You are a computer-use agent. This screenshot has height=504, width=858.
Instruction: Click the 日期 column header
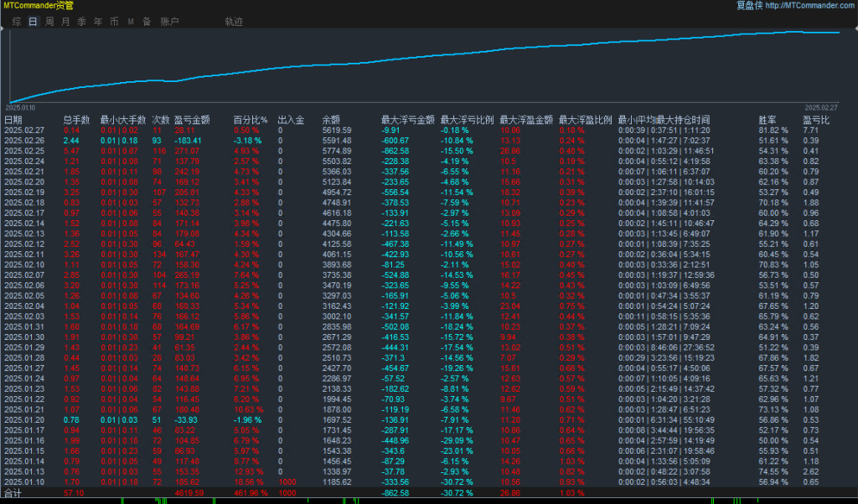(x=13, y=120)
